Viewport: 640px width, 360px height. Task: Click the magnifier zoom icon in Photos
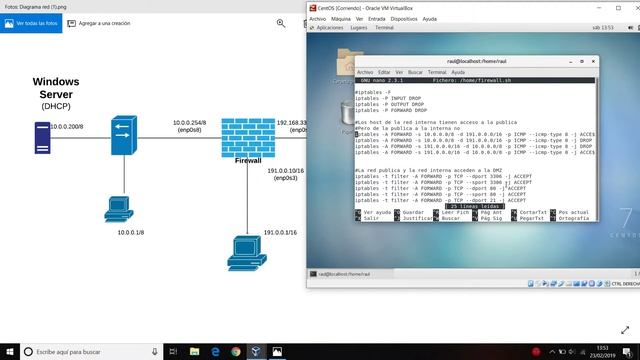pyautogui.click(x=281, y=23)
